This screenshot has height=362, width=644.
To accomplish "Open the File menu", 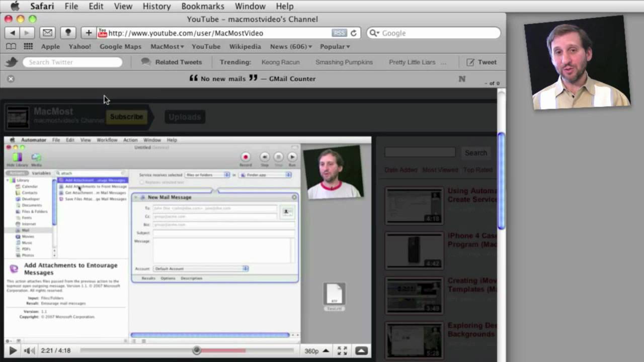I will 71,6.
